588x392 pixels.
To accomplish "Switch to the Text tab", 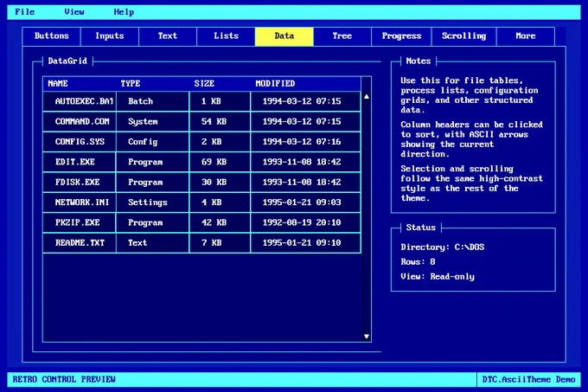I will pyautogui.click(x=168, y=36).
